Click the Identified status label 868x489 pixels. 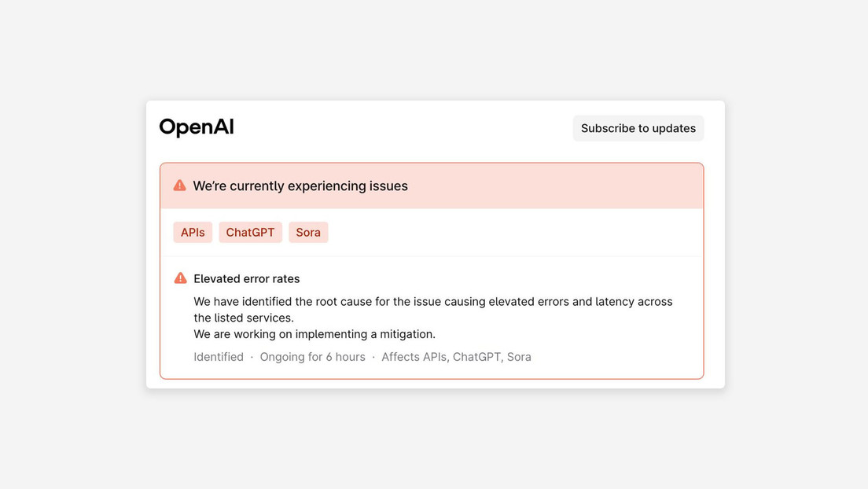219,356
